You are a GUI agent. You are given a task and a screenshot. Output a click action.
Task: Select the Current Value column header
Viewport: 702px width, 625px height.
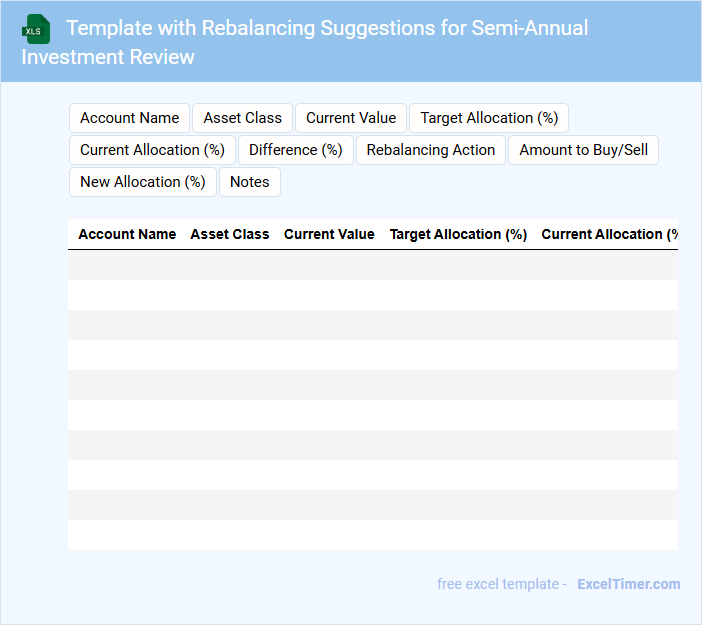pos(329,234)
